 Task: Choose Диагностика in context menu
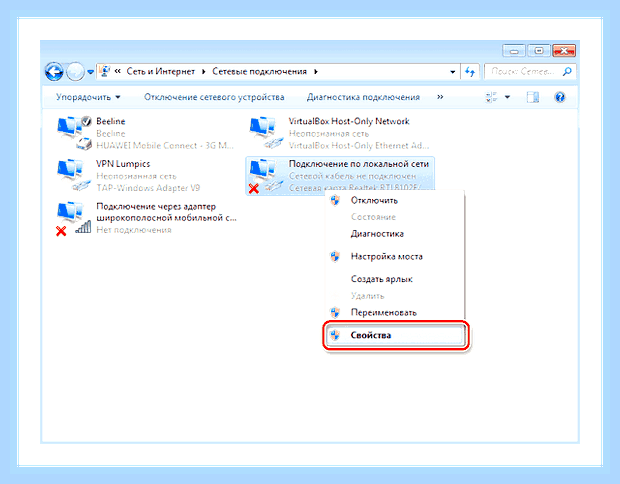395,234
